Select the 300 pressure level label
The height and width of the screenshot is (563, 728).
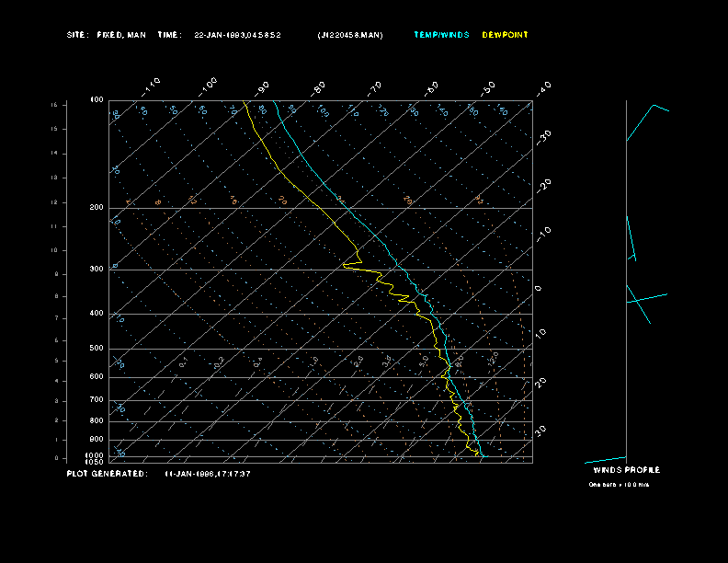coord(97,270)
